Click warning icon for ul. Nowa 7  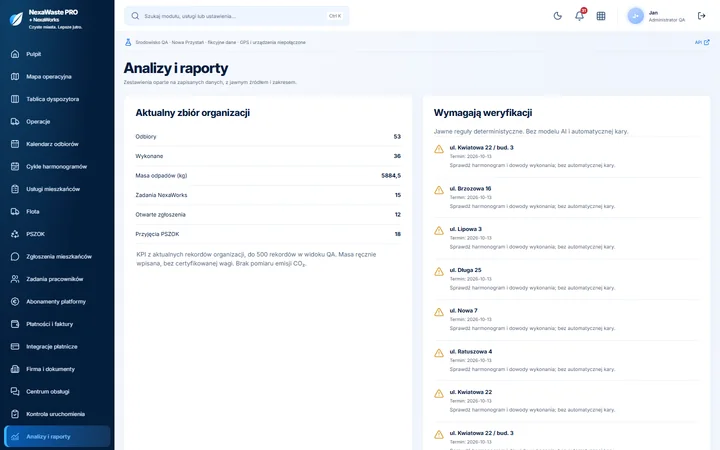pyautogui.click(x=439, y=312)
